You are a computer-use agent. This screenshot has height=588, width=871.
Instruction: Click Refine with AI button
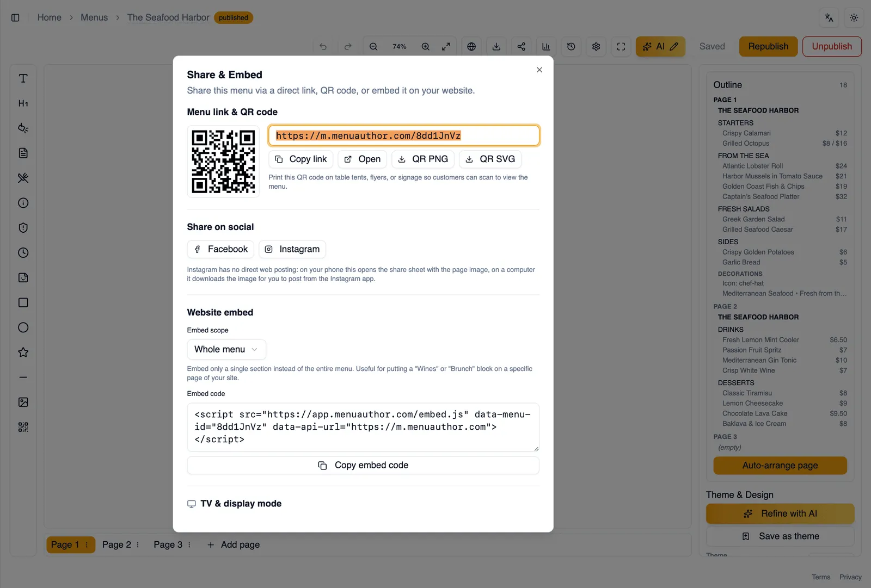click(x=780, y=513)
